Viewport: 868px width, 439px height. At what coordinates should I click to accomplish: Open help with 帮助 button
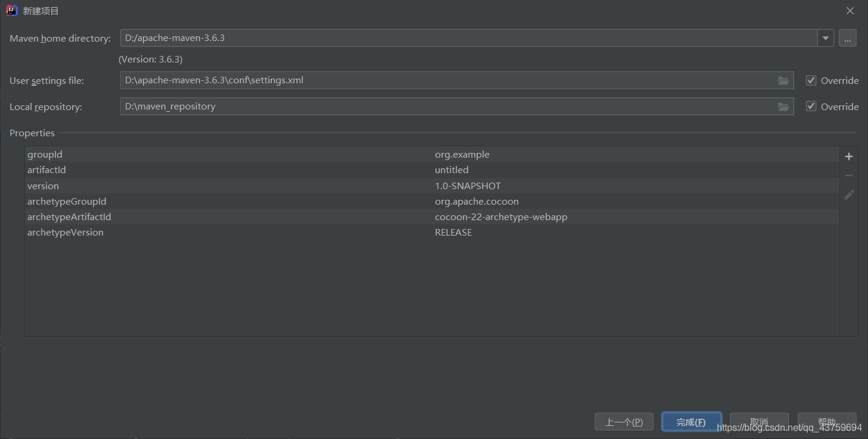[827, 422]
